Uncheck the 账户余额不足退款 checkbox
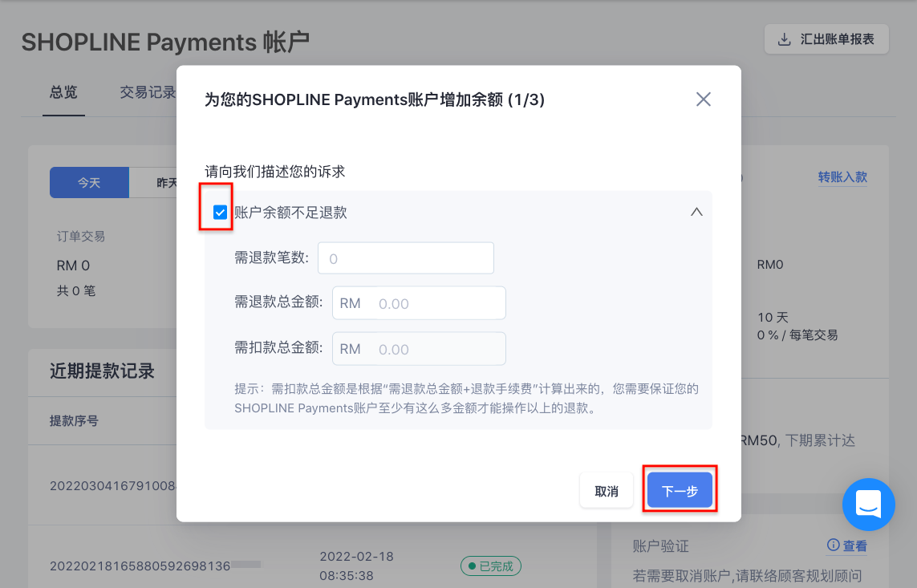Image resolution: width=917 pixels, height=588 pixels. coord(220,212)
